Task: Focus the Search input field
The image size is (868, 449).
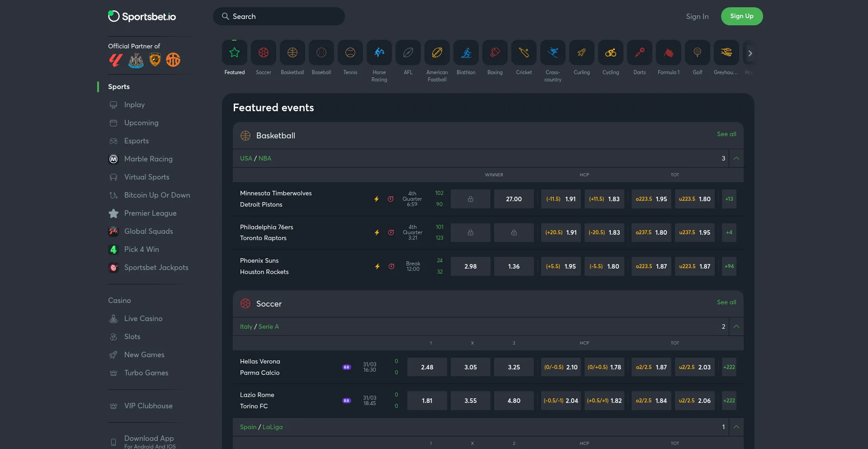Action: (279, 16)
